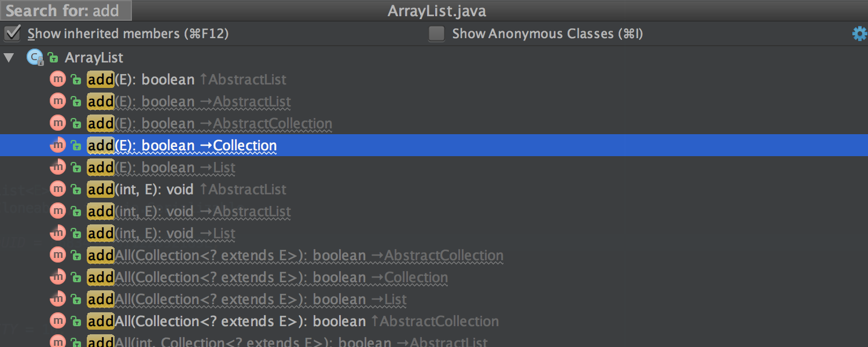This screenshot has width=868, height=347.
Task: Enable Show Anonymous Classes checkbox
Action: (437, 34)
